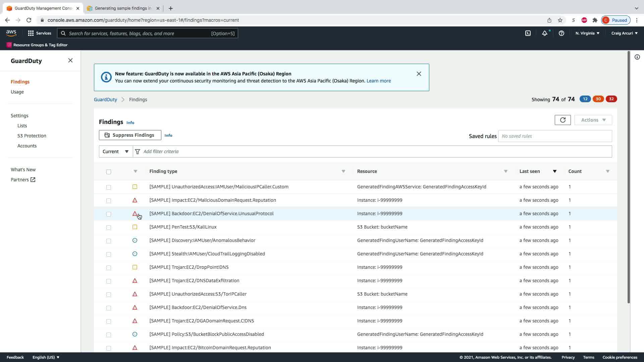Click the Suppress Findings button
The image size is (644, 362).
tap(130, 135)
